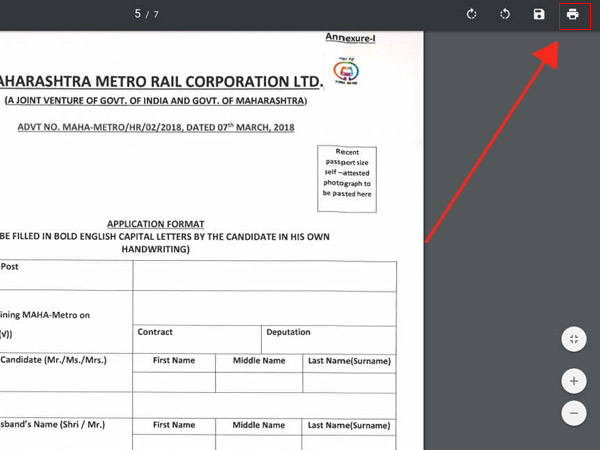Click the current page number 5 field
This screenshot has height=450, width=600.
[x=137, y=14]
